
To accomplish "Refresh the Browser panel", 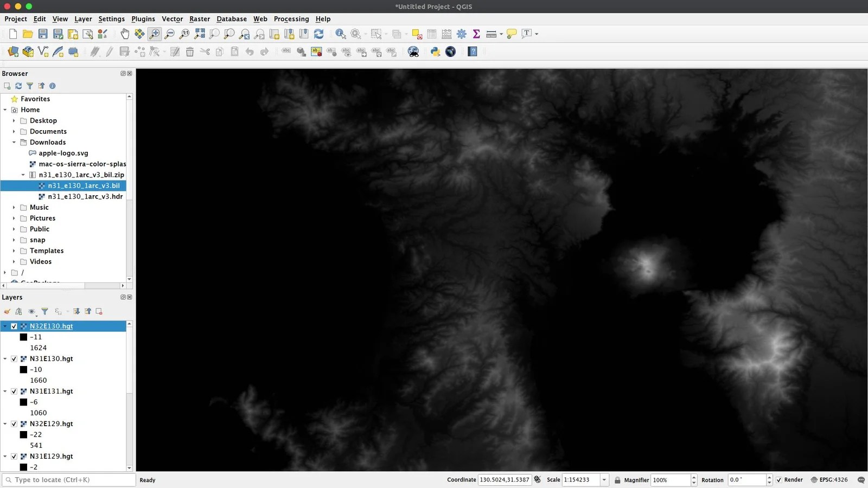I will coord(18,86).
